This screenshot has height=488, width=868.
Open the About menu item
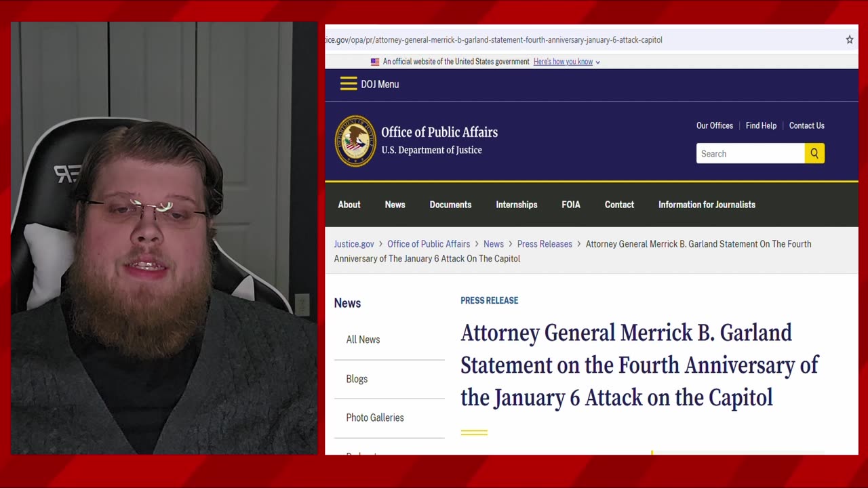click(x=349, y=205)
